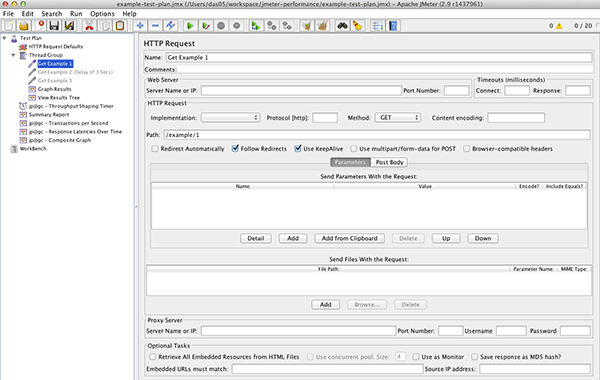Collapse the Thread Group tree node
This screenshot has width=600, height=380.
pyautogui.click(x=13, y=55)
